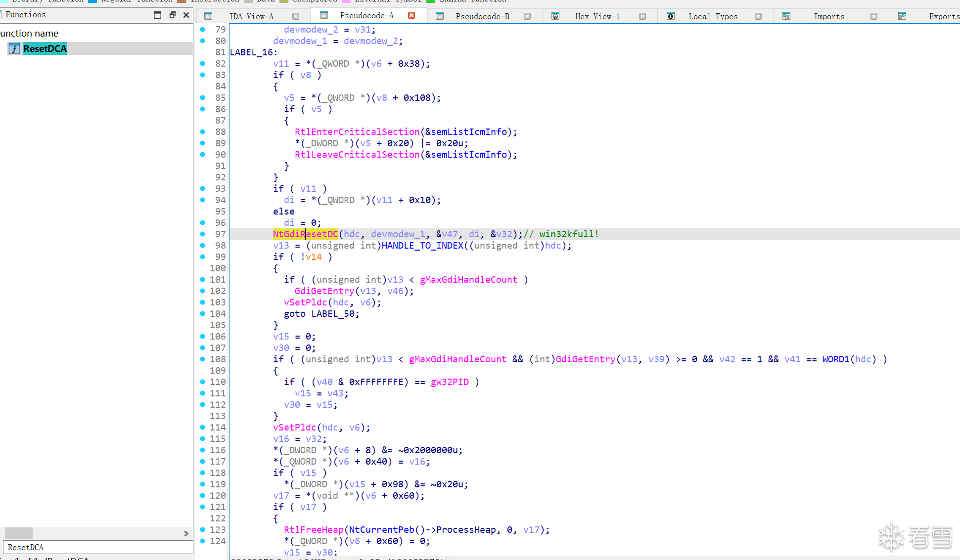Viewport: 960px width, 560px height.
Task: Click the NtGdiResetDC function call
Action: tap(305, 234)
